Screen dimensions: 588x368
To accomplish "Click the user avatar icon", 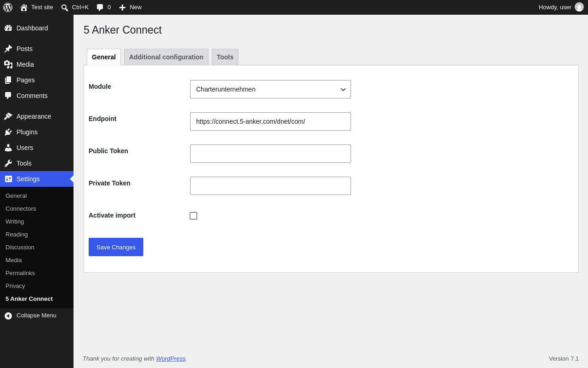I will [x=579, y=7].
